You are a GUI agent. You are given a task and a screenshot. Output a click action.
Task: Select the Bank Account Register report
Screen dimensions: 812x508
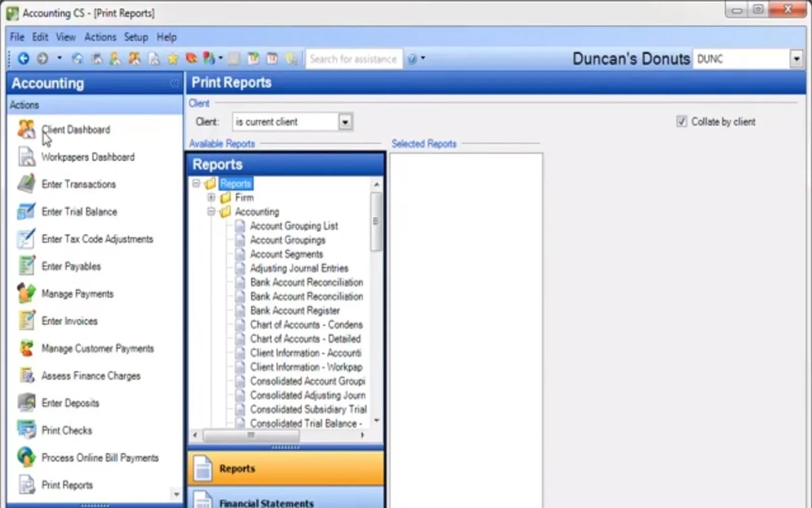pos(295,310)
